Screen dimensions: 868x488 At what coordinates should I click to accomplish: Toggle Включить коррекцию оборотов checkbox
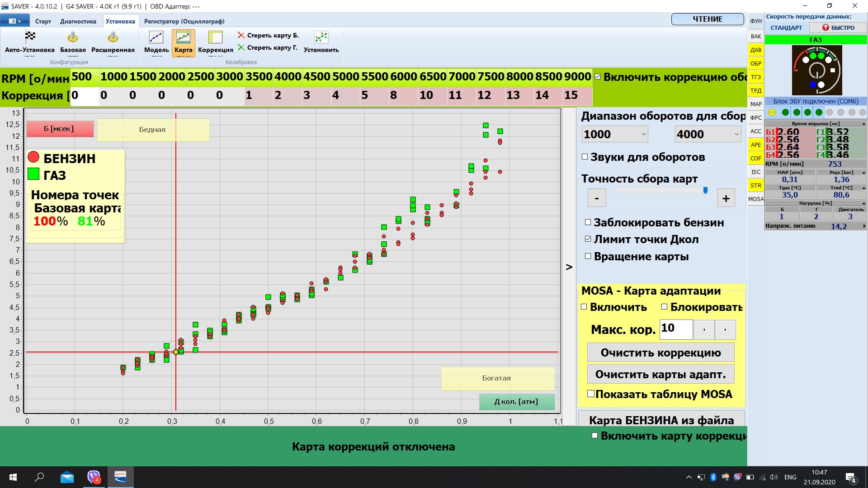[x=598, y=77]
